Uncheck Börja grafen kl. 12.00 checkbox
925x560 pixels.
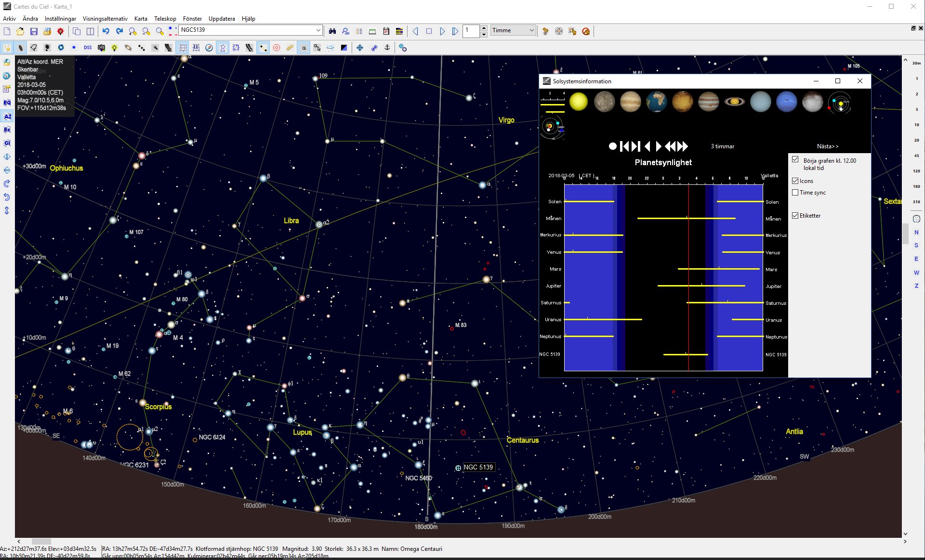795,160
